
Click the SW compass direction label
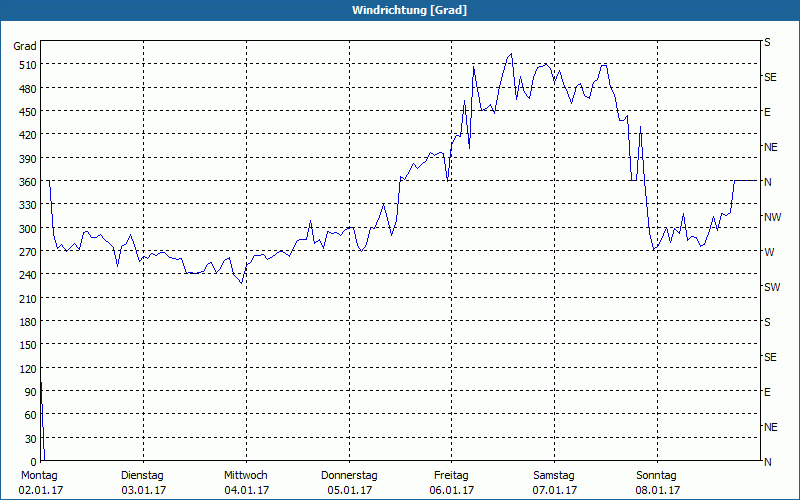[772, 287]
